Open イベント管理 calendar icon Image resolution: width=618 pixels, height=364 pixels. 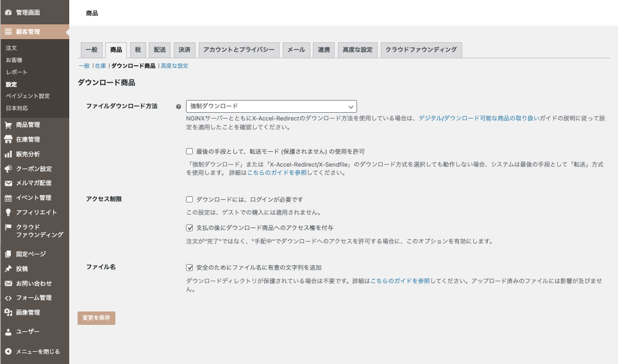point(8,198)
